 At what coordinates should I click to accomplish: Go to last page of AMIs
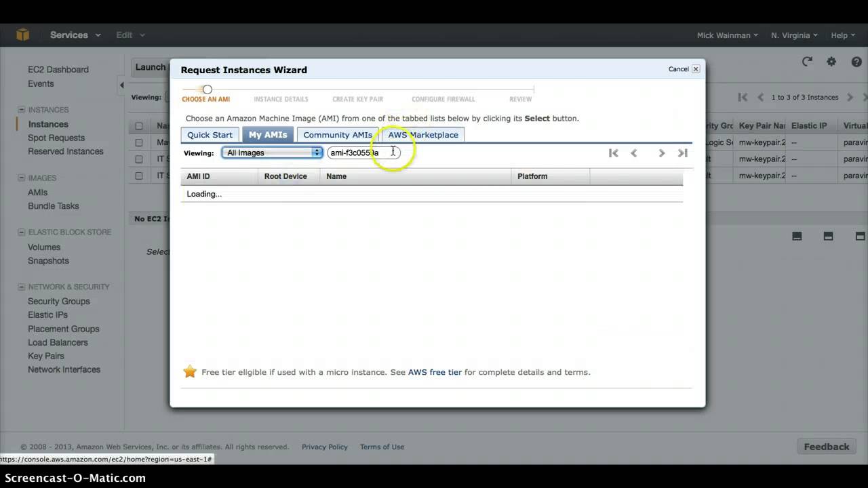pyautogui.click(x=683, y=153)
